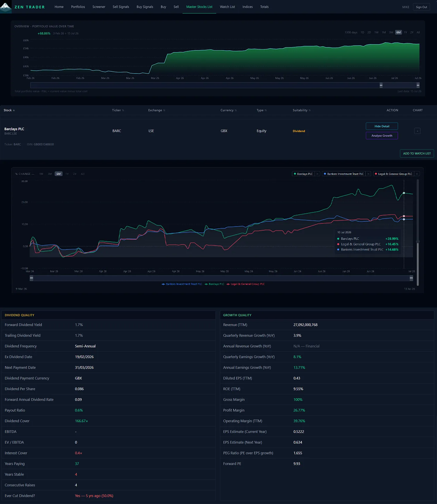Set portfolio chart range to 1D
This screenshot has height=504, width=437.
click(x=362, y=33)
